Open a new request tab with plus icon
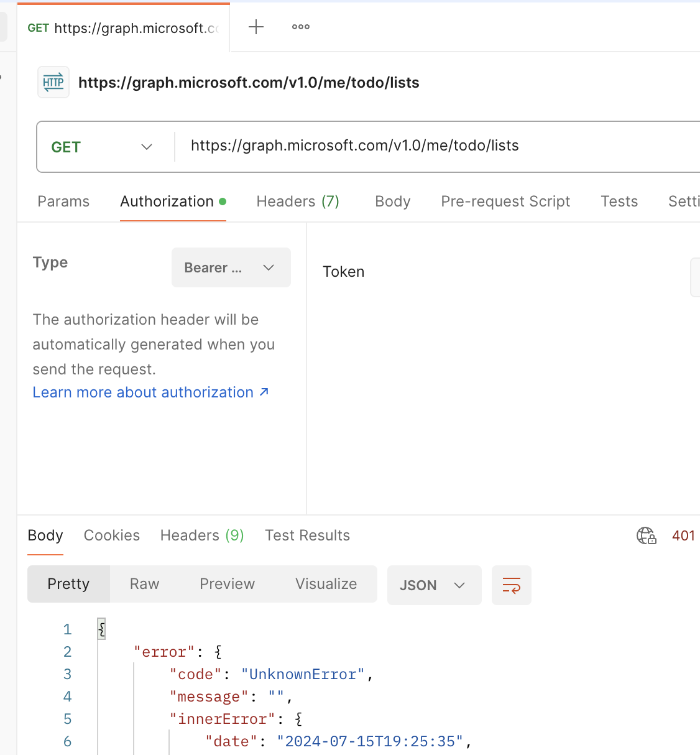Screen dimensions: 700x755 (x=256, y=27)
